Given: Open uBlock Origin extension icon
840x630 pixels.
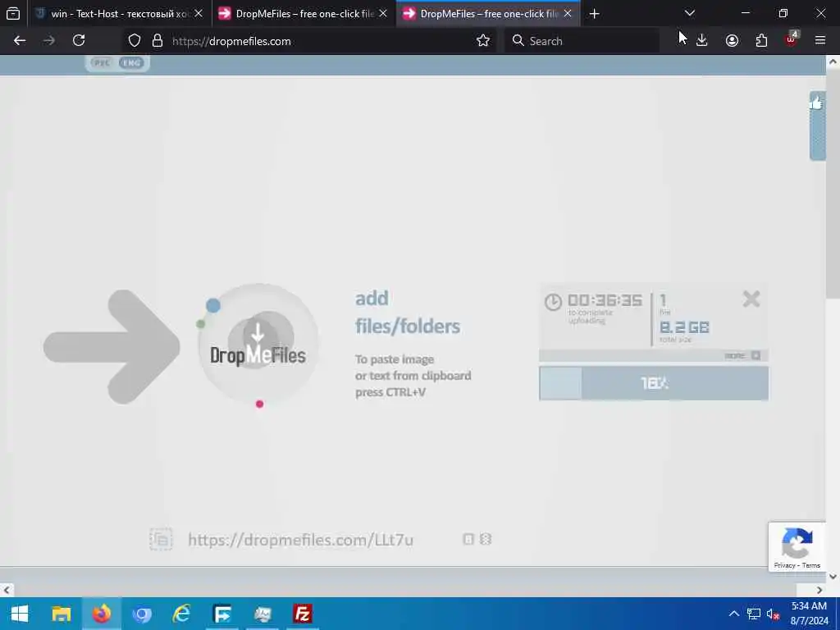Looking at the screenshot, I should (x=792, y=39).
